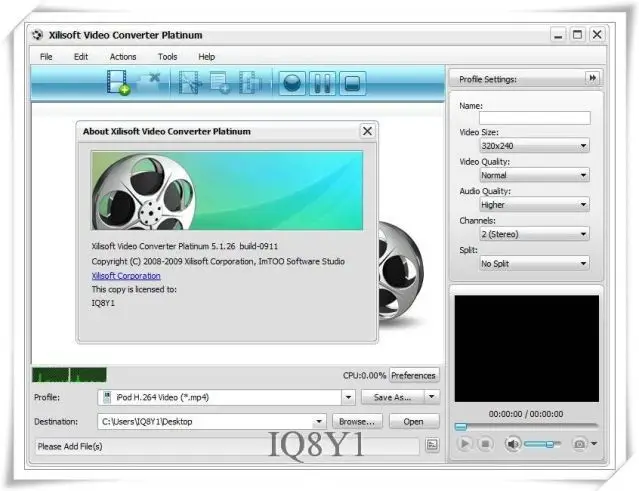
Task: Follow the Xilisoft Corporation link
Action: 126,276
